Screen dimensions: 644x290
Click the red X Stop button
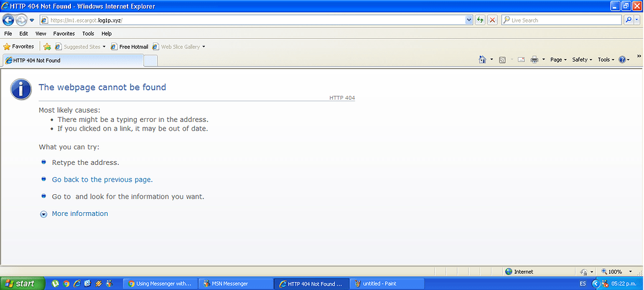tap(492, 20)
